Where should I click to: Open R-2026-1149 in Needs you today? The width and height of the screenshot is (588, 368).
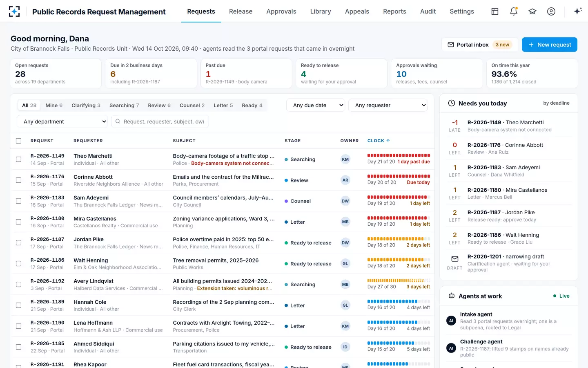click(509, 126)
